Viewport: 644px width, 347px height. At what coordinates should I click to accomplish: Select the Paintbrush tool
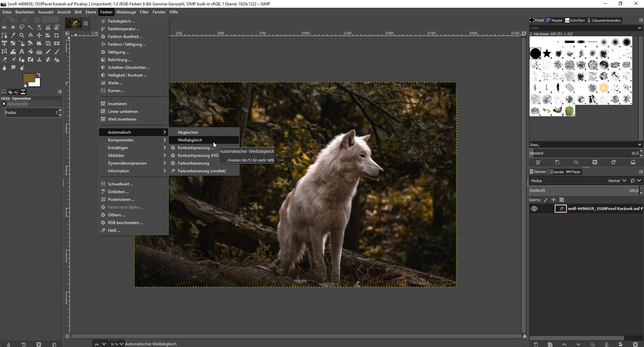tap(57, 51)
